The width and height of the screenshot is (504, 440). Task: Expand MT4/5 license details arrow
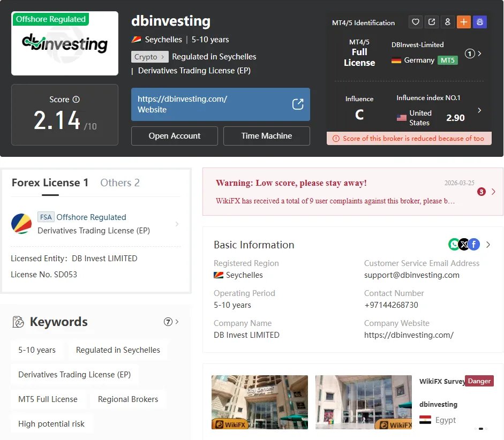click(479, 54)
